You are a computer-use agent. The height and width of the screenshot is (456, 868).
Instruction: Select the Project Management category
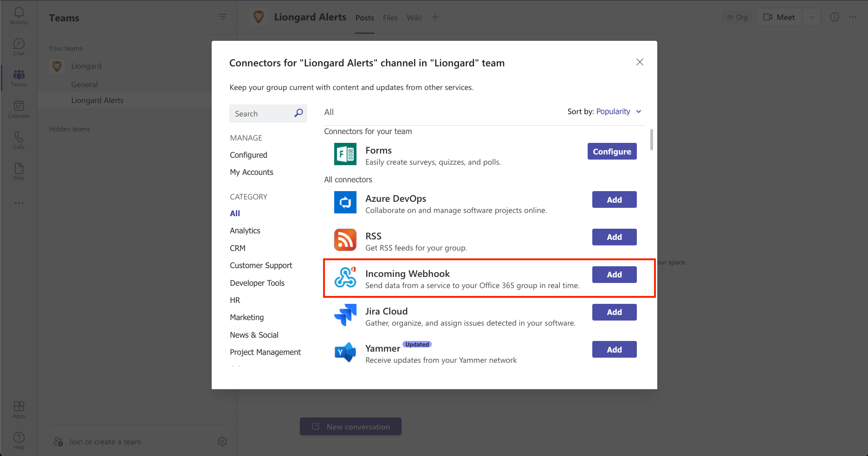[x=266, y=352]
